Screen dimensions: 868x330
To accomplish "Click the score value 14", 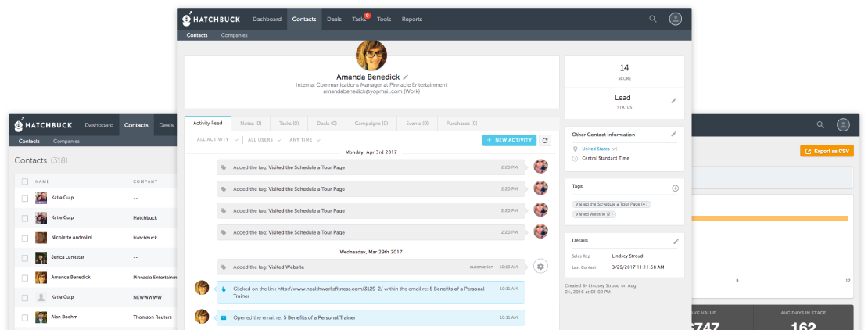I will [625, 68].
